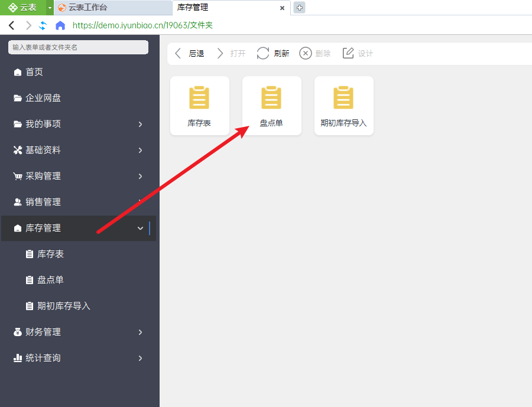Click the blue home icon in address bar
532x407 pixels.
60,25
